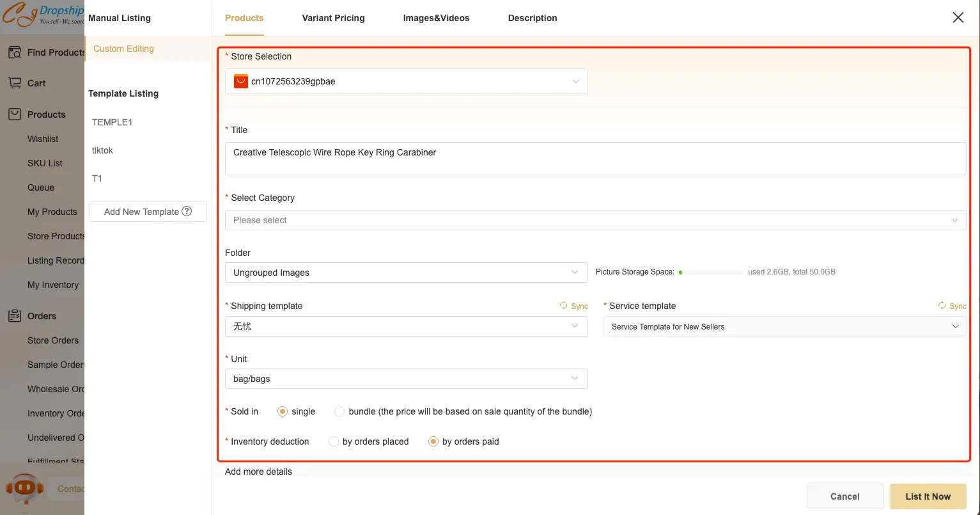Click the robot chat assistant icon
The width and height of the screenshot is (980, 515).
pyautogui.click(x=24, y=489)
